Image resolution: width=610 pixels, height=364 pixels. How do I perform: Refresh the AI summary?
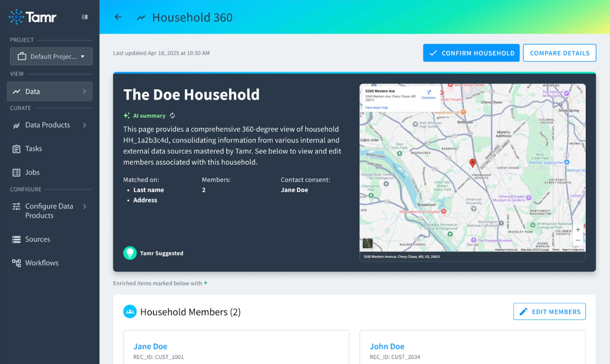172,115
